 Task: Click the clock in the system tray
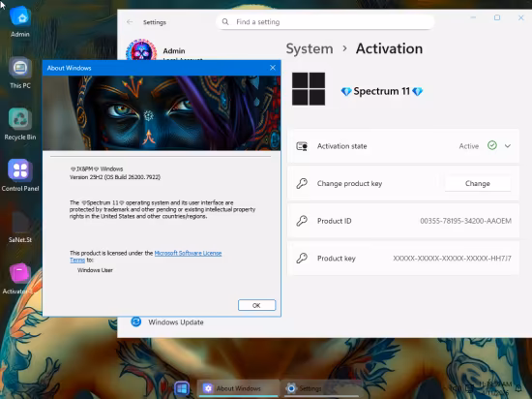[x=495, y=388]
